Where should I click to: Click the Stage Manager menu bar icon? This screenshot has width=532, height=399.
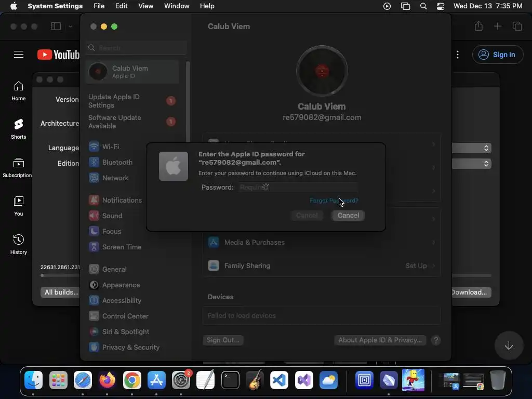click(405, 6)
